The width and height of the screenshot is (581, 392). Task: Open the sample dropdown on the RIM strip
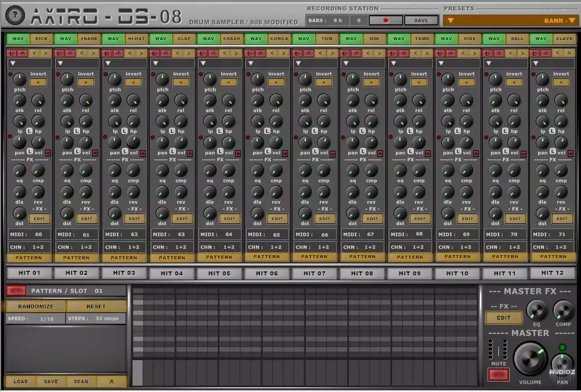(362, 63)
